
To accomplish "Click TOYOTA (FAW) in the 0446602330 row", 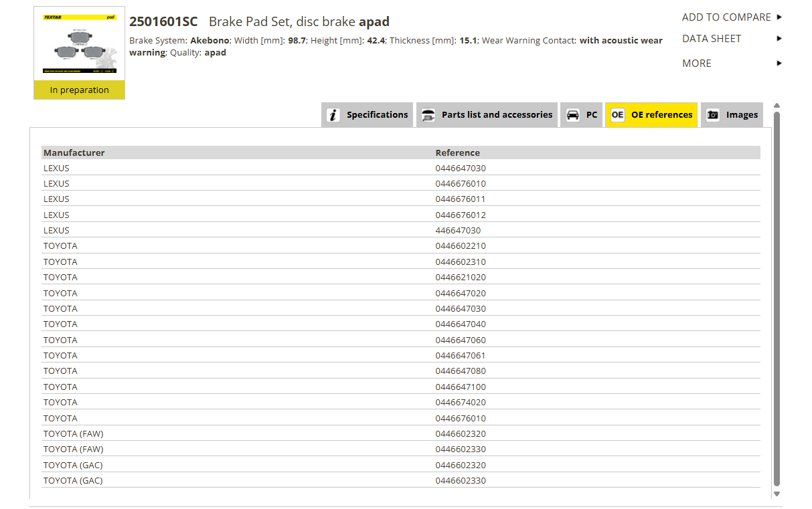I will [x=74, y=449].
